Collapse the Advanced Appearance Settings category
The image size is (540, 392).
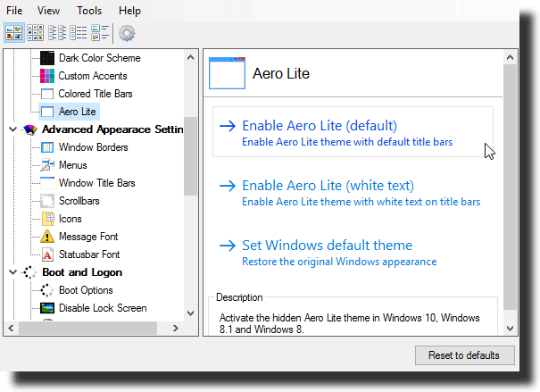click(12, 129)
